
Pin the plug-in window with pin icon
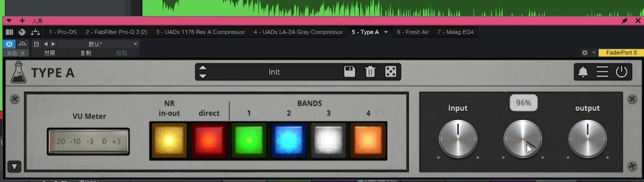pos(624,21)
